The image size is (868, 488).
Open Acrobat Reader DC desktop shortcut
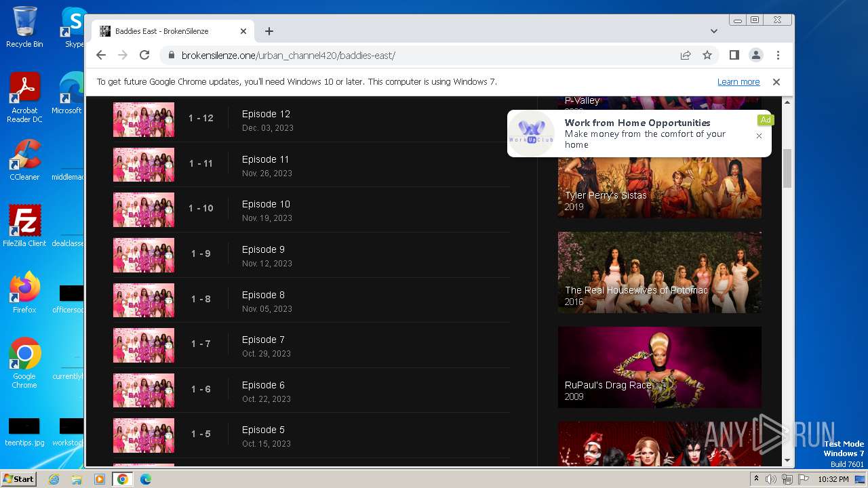point(25,98)
